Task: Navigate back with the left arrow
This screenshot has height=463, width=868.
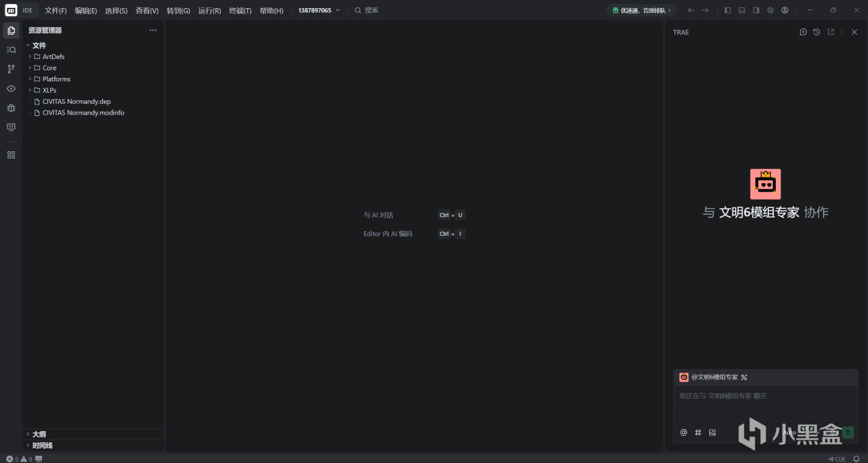Action: coord(691,10)
